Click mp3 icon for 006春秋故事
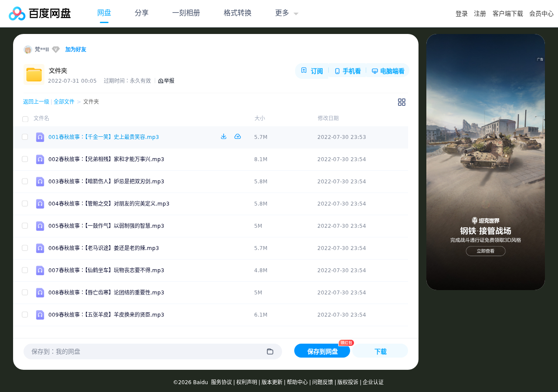Image resolution: width=558 pixels, height=392 pixels. 40,248
